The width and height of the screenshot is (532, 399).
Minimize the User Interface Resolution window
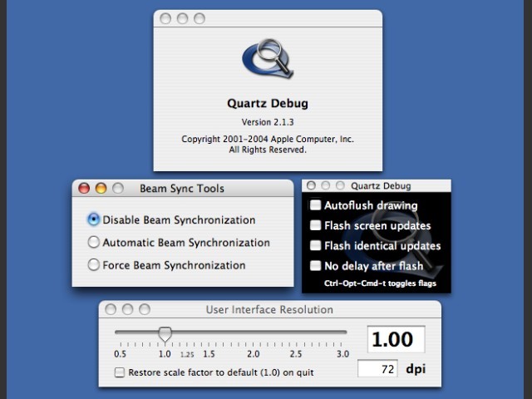click(x=127, y=309)
